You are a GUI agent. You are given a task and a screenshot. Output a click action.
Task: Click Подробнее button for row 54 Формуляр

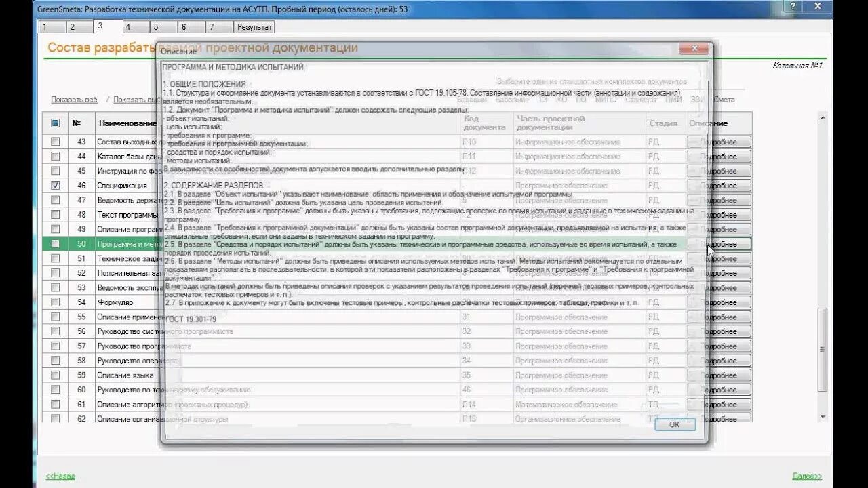[x=719, y=302]
